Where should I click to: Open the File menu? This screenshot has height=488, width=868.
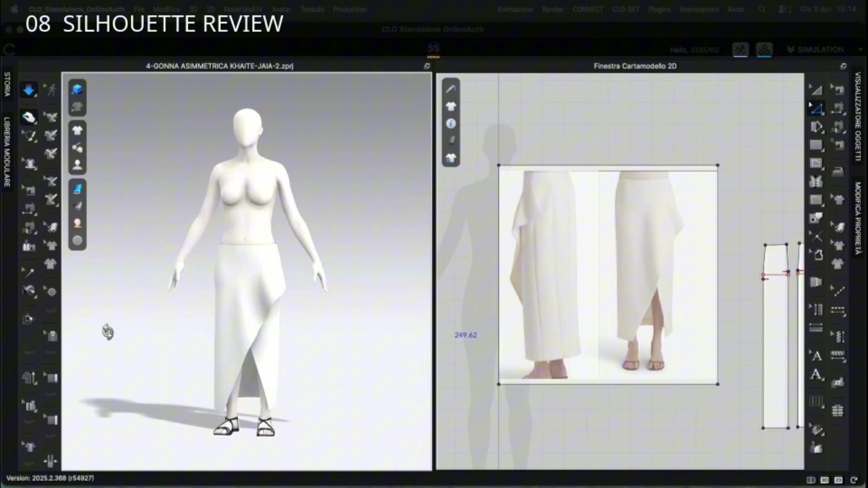click(139, 9)
